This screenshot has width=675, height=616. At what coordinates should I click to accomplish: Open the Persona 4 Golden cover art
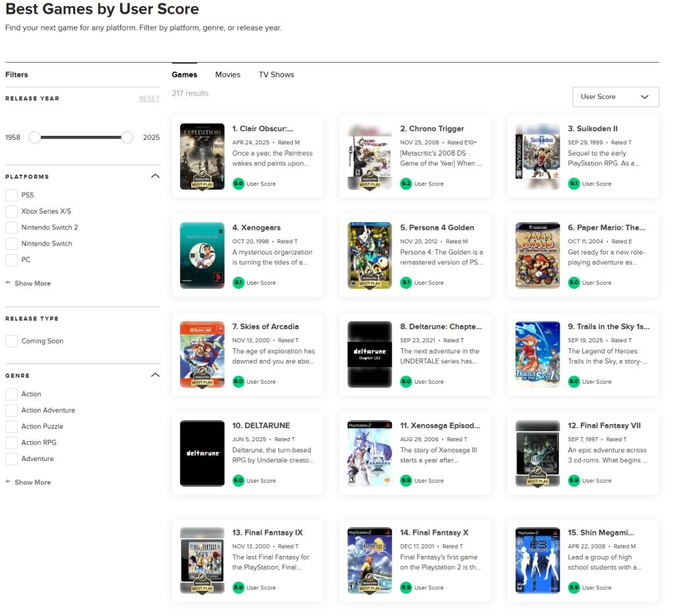tap(370, 255)
